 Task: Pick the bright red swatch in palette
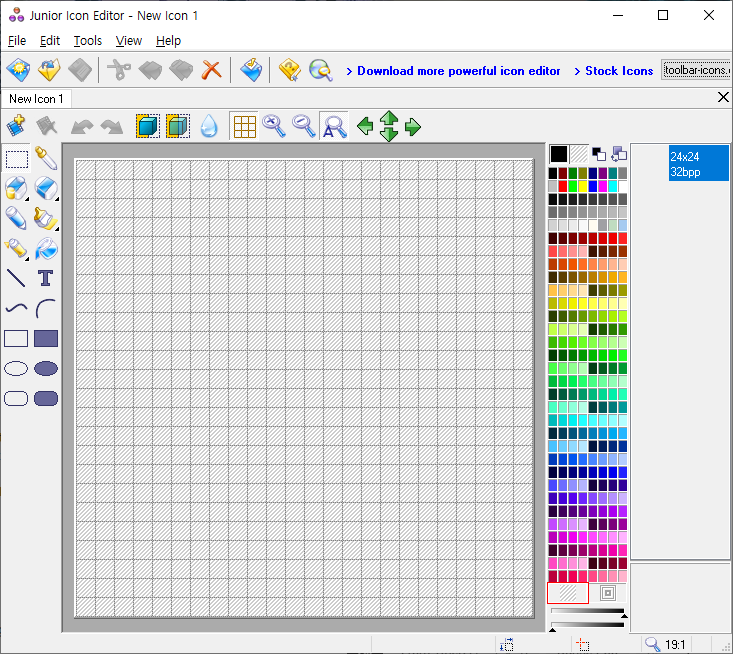562,186
